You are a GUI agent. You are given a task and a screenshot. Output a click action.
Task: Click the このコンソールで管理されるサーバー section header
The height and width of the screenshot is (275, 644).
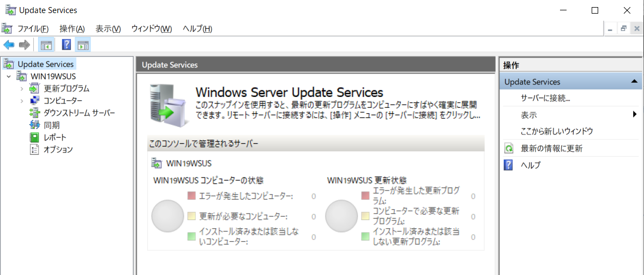[316, 143]
